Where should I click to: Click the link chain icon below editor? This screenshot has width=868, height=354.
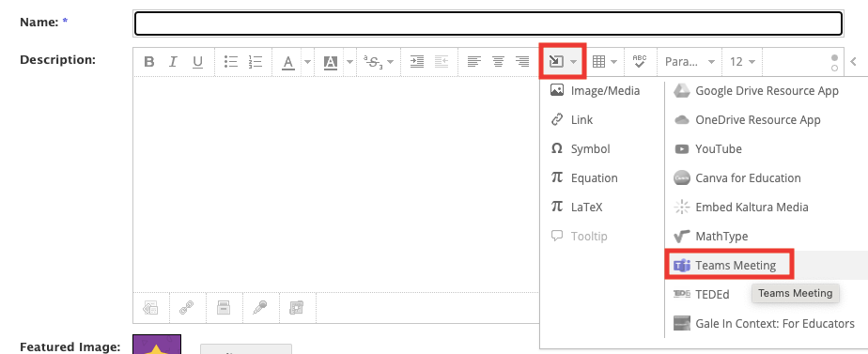pyautogui.click(x=187, y=308)
